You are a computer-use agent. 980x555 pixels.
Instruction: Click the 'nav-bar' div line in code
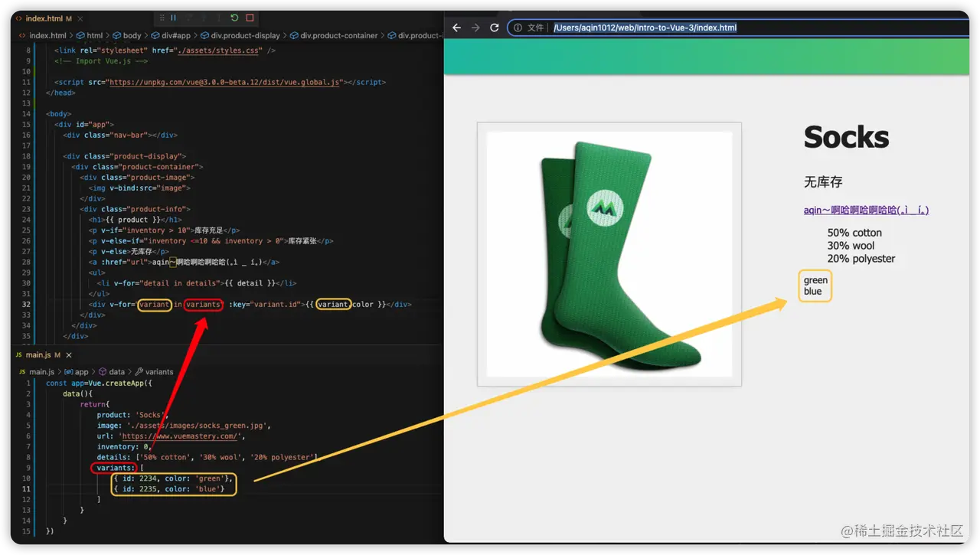click(x=120, y=135)
